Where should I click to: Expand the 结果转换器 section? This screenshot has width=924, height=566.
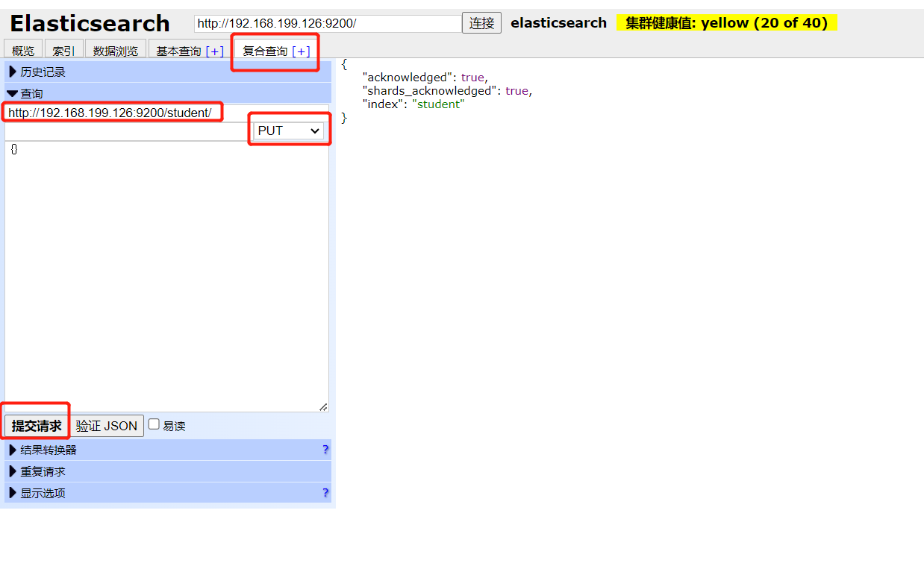tap(168, 450)
